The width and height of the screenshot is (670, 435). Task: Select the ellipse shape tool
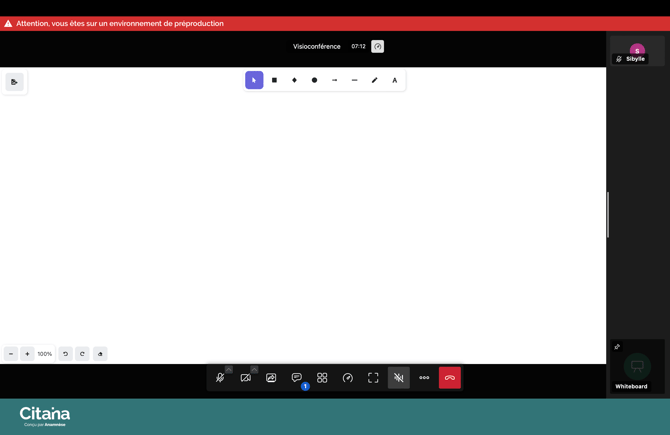(314, 80)
